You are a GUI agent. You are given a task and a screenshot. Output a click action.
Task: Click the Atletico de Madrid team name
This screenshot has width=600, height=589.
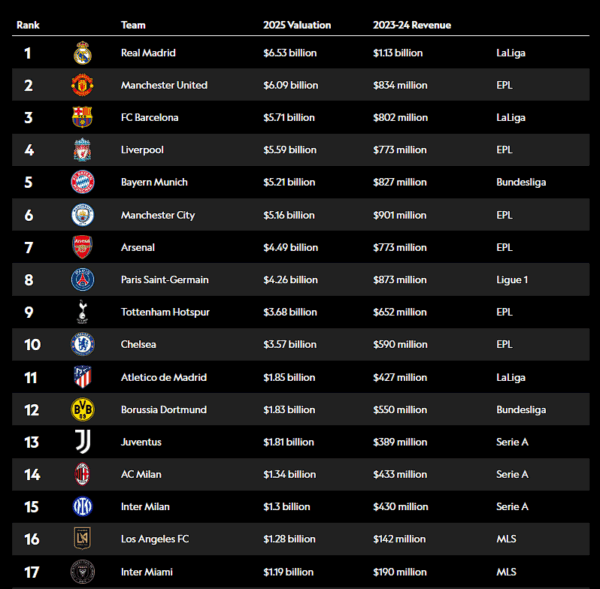coord(164,377)
